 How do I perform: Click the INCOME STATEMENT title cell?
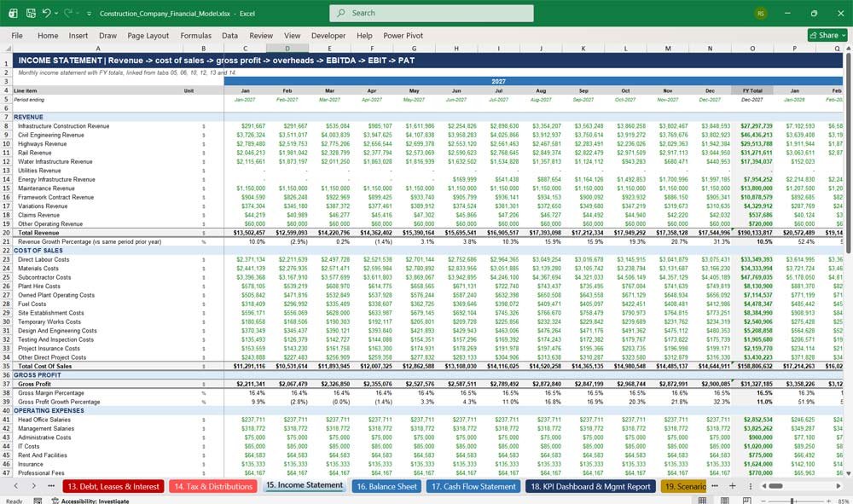tap(216, 61)
